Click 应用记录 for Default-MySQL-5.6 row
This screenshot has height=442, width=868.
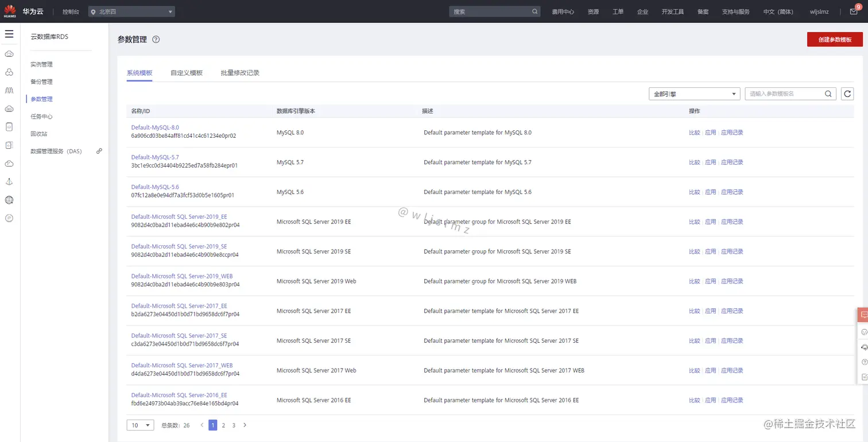[x=732, y=192]
